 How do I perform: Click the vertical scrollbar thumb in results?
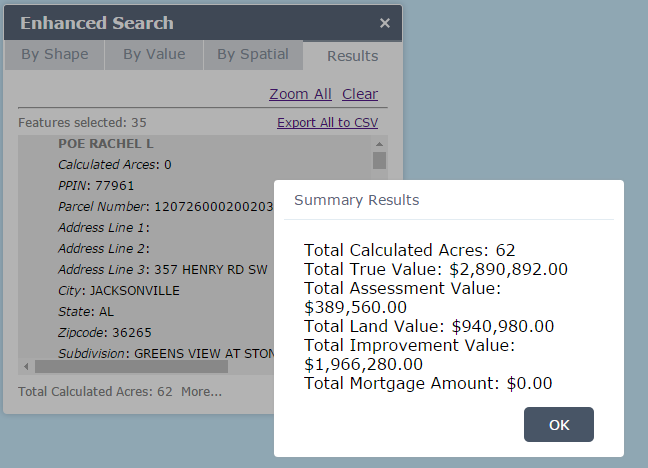pos(379,160)
